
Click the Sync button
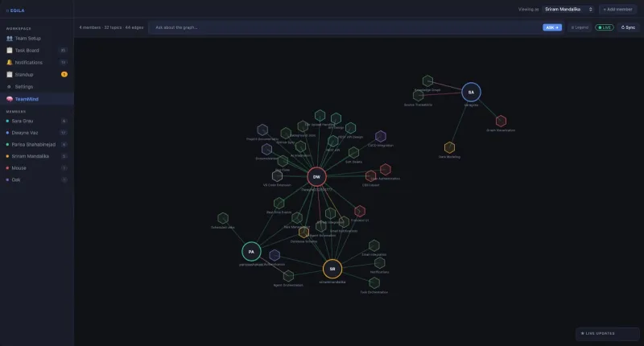628,27
